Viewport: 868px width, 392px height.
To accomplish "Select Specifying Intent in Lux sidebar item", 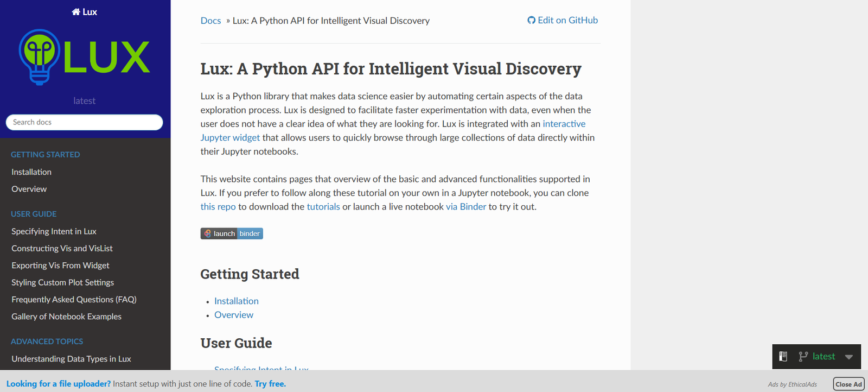I will [x=54, y=231].
